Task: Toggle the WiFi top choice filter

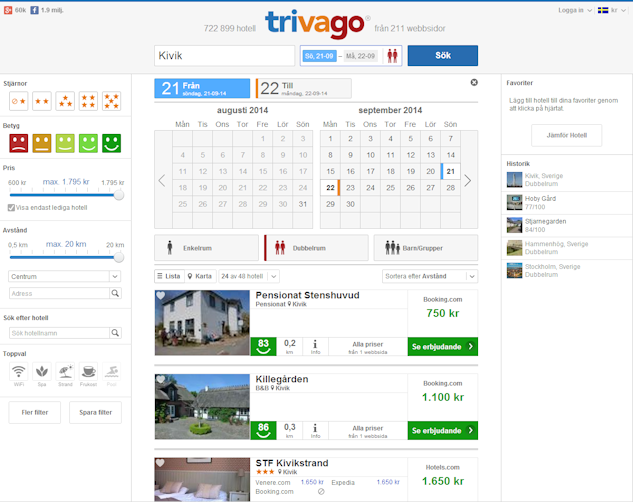Action: pos(19,372)
